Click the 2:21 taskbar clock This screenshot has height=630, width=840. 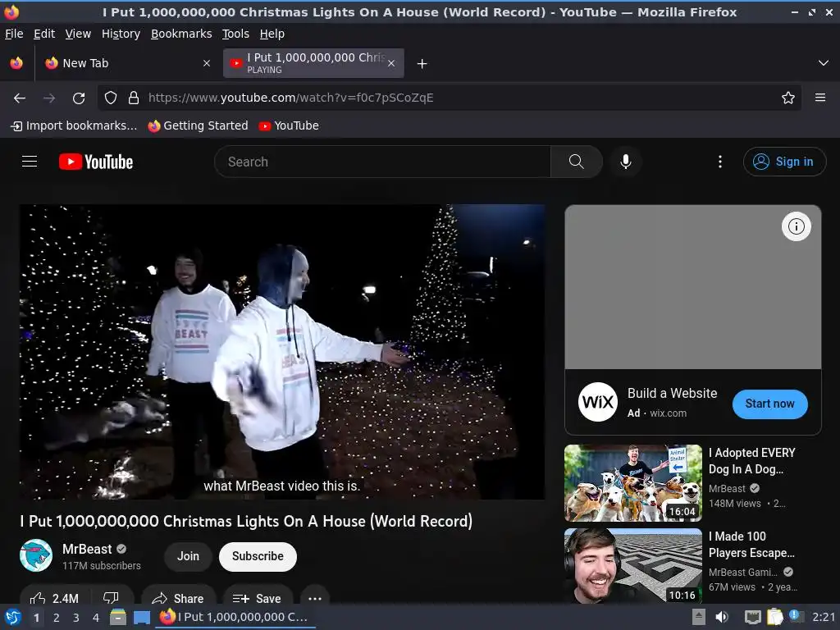pyautogui.click(x=824, y=617)
